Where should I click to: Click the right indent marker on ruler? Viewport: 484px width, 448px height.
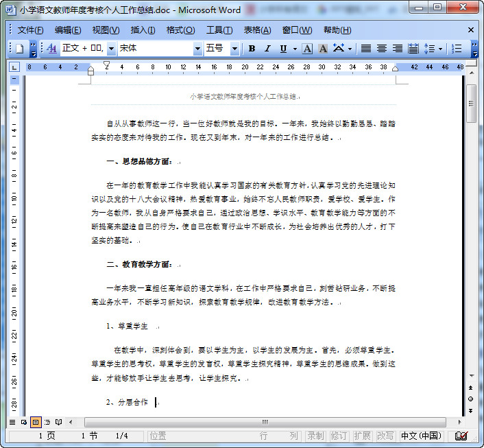tap(395, 69)
